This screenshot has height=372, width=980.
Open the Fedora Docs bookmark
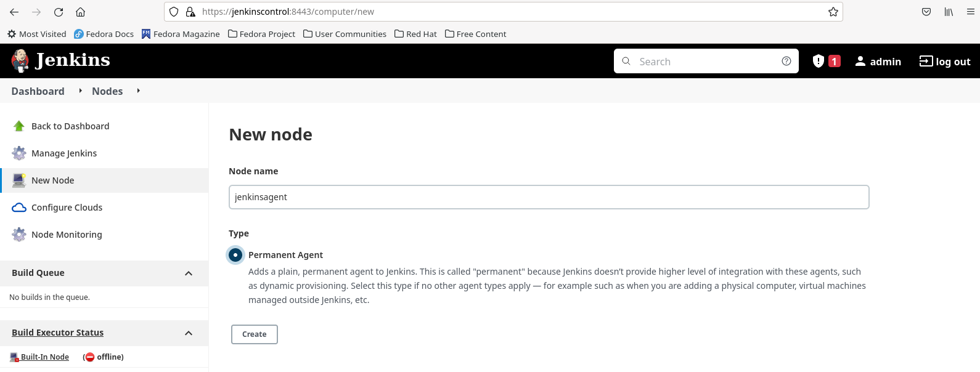click(x=104, y=34)
